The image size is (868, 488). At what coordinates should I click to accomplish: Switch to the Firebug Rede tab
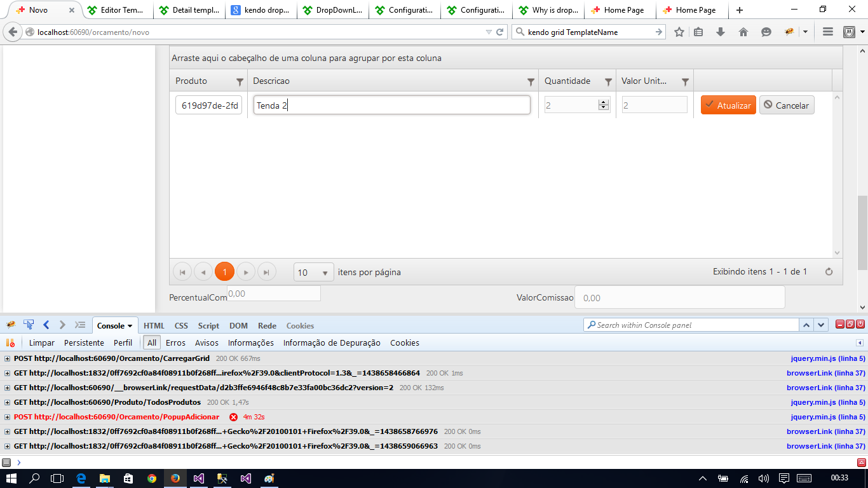(267, 325)
